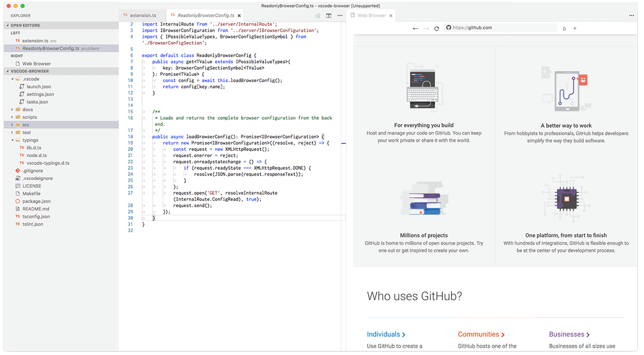Click the browser back arrow icon
The width and height of the screenshot is (644, 355).
(415, 28)
